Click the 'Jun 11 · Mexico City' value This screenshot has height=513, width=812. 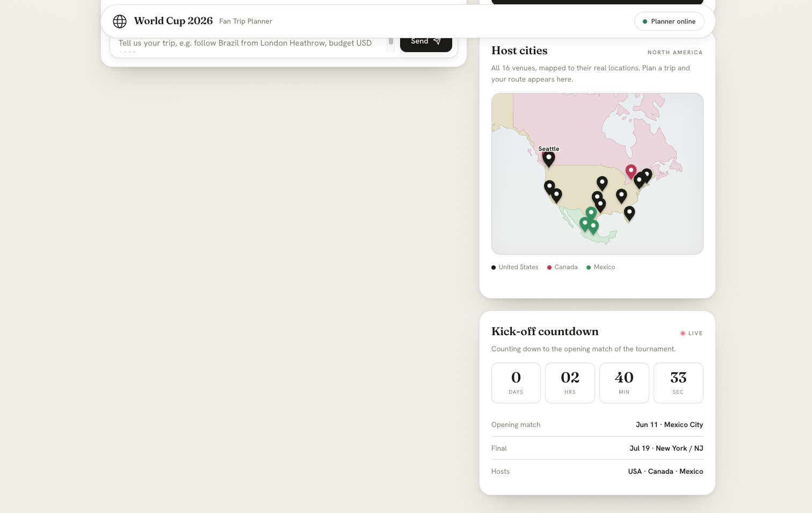pos(669,425)
